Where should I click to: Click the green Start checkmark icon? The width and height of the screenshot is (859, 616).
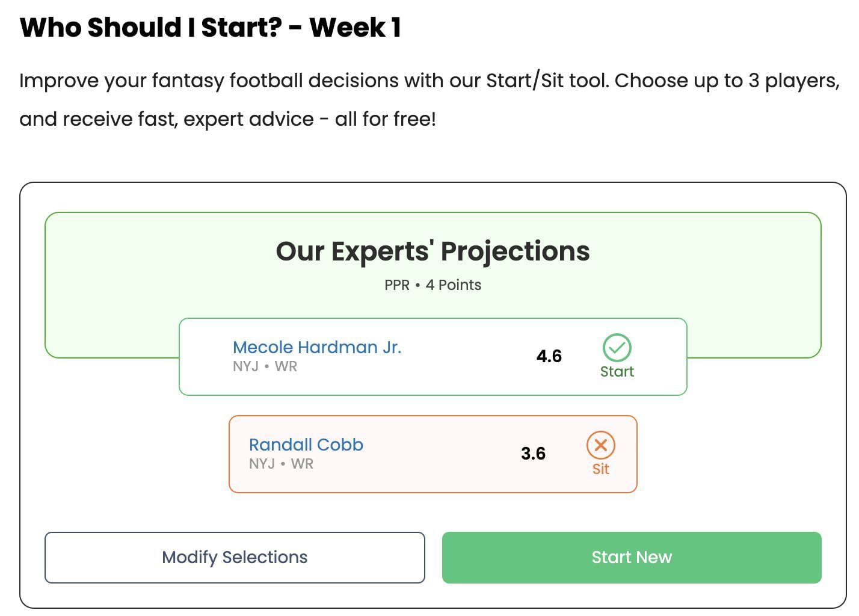coord(617,347)
